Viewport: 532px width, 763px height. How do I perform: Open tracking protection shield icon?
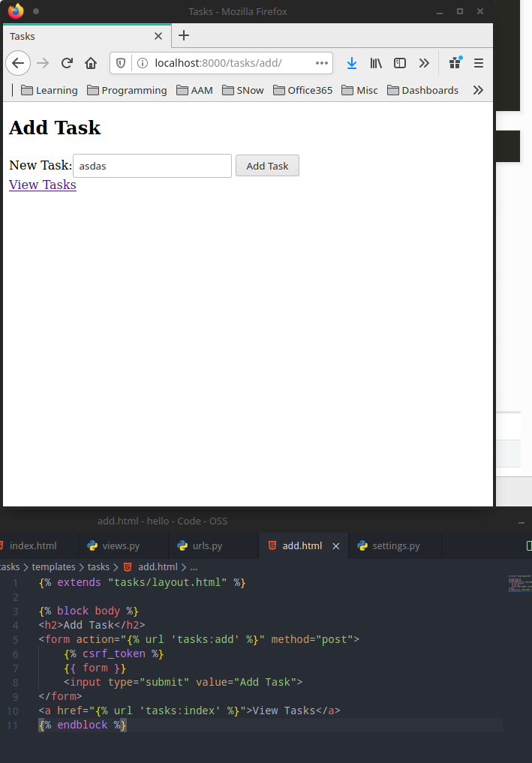[x=121, y=63]
